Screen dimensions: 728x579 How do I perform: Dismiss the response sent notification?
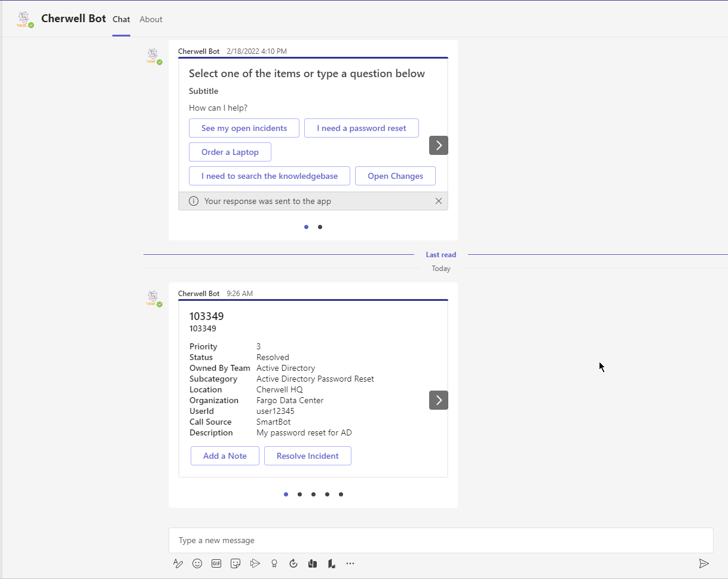[x=439, y=201]
